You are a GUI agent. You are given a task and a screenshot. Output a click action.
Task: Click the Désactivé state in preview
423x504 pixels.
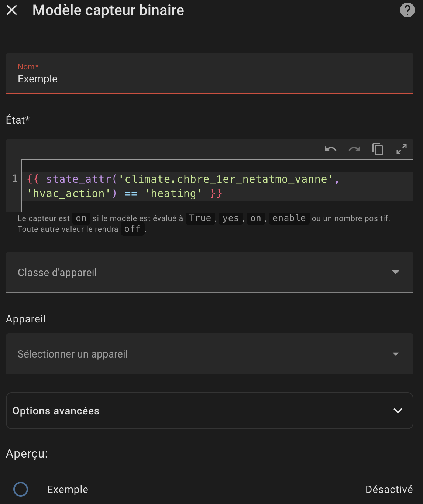pos(389,489)
